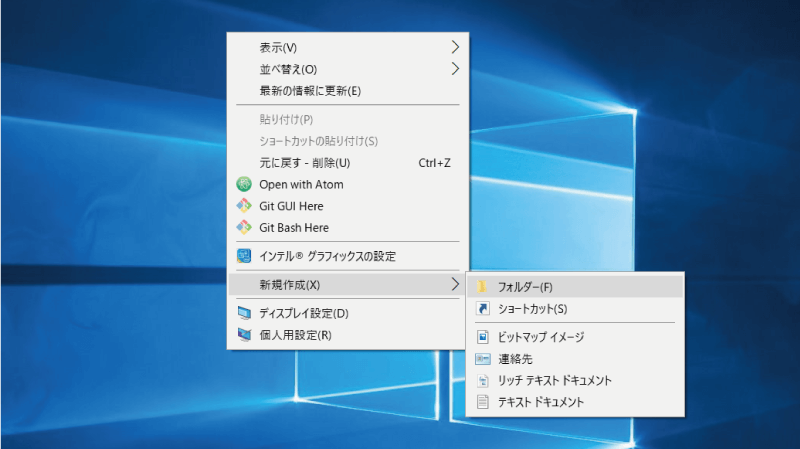Click the ビットマップ イメージ file icon
This screenshot has height=449, width=800.
click(483, 337)
